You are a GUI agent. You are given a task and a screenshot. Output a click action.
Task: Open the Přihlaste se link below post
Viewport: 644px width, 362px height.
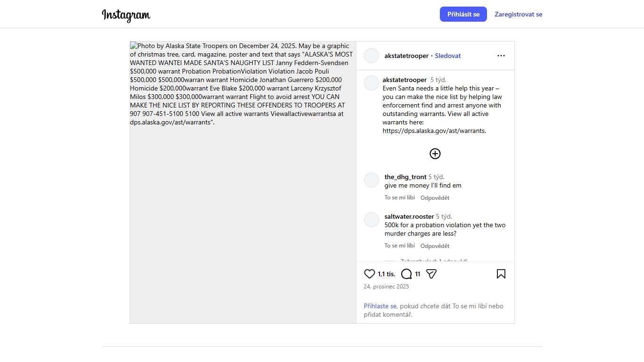pos(380,306)
